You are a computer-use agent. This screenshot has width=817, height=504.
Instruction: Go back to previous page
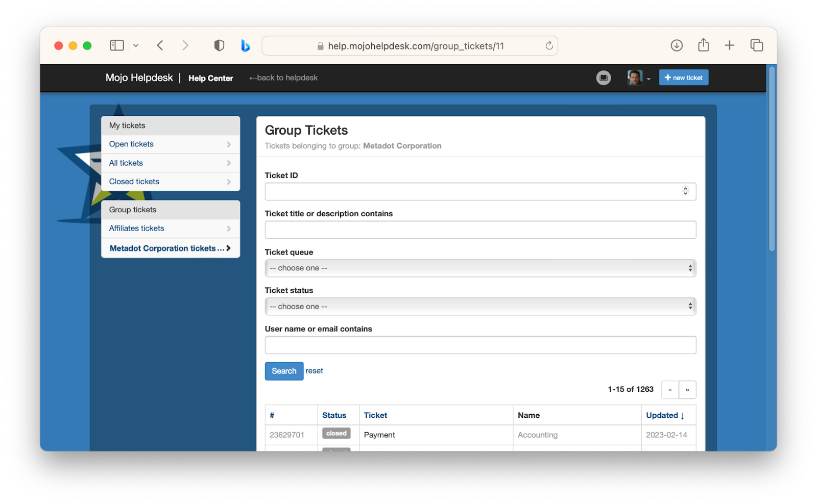160,45
